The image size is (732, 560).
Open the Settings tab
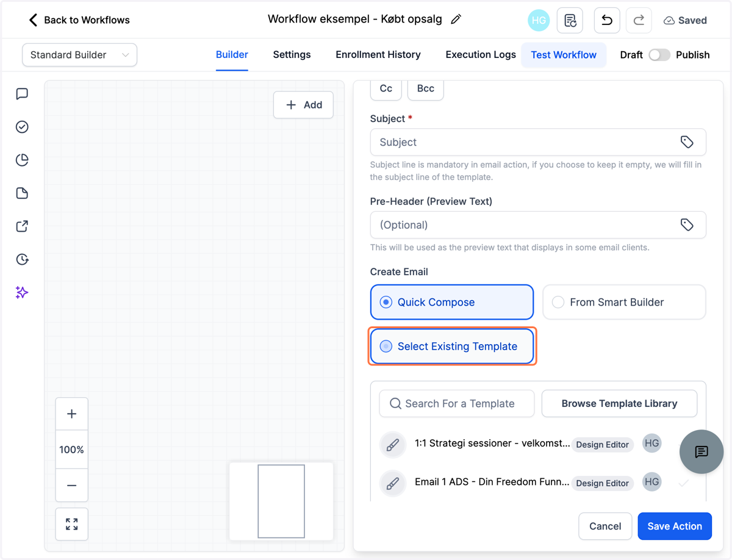coord(292,55)
